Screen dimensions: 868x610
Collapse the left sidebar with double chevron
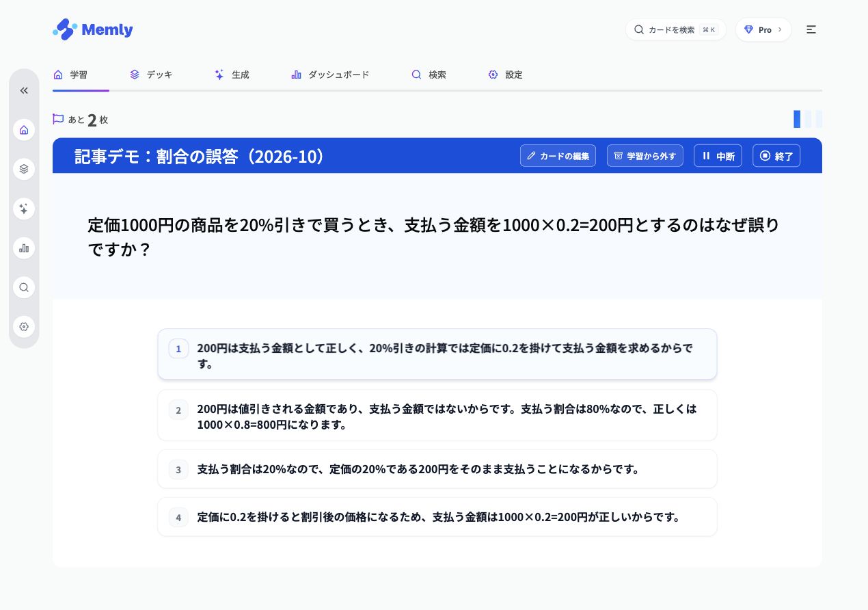[x=24, y=90]
